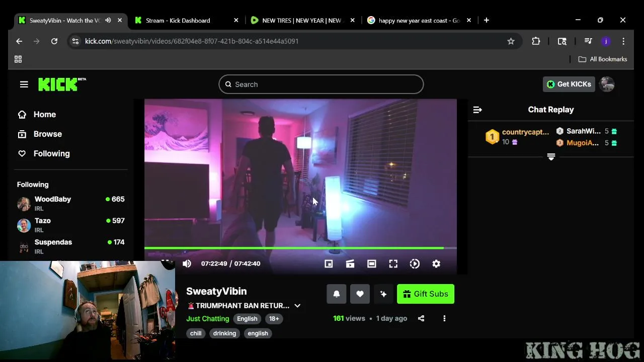Image resolution: width=644 pixels, height=362 pixels.
Task: Select SarahWi... leaderboard entry
Action: coord(586,131)
